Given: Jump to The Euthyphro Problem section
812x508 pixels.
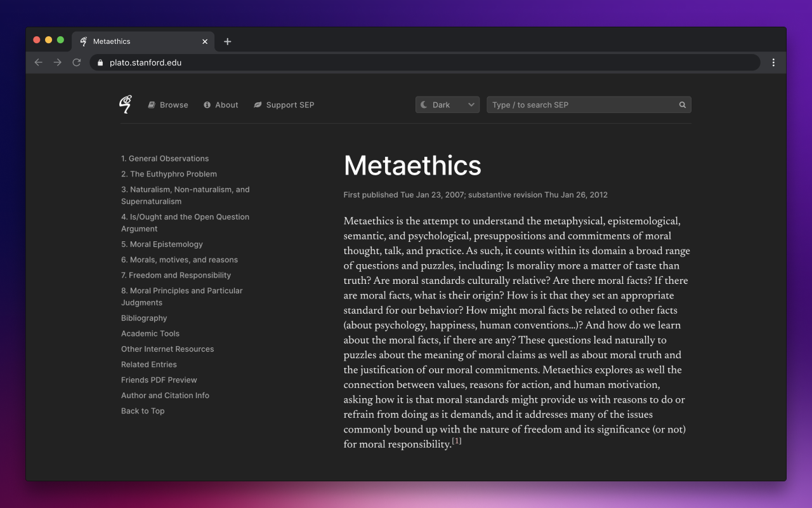Looking at the screenshot, I should (169, 174).
